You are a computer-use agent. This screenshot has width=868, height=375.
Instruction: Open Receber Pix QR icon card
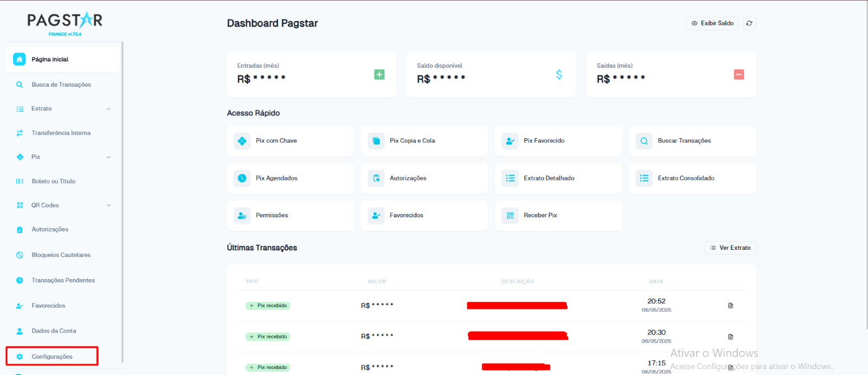pyautogui.click(x=510, y=216)
